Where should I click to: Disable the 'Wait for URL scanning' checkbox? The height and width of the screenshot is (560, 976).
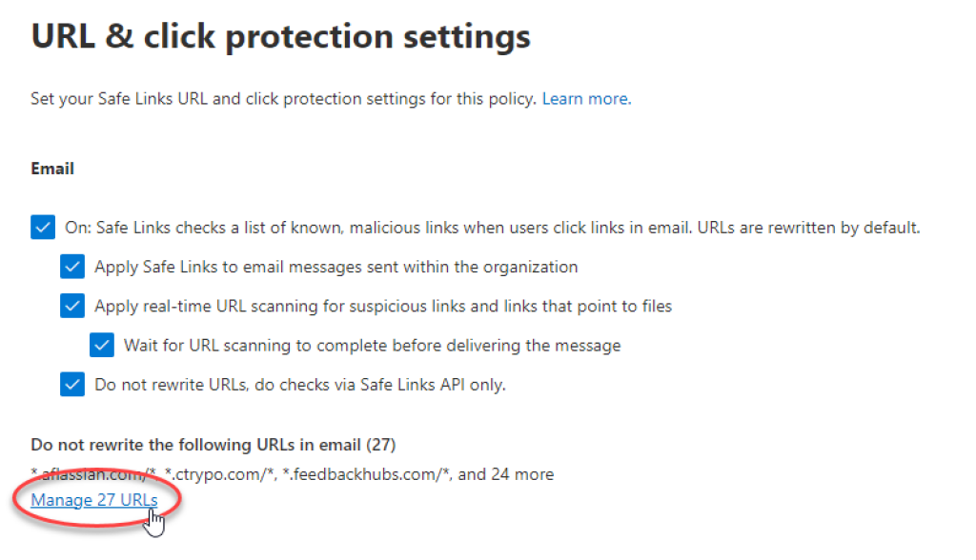click(102, 345)
